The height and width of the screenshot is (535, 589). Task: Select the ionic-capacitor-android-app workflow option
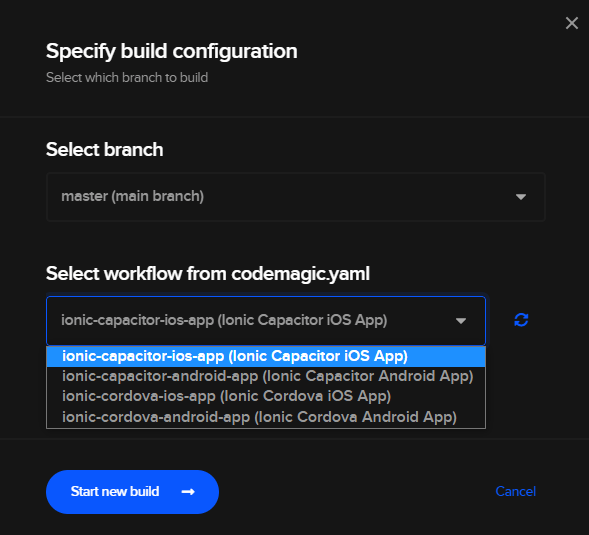[x=266, y=376]
